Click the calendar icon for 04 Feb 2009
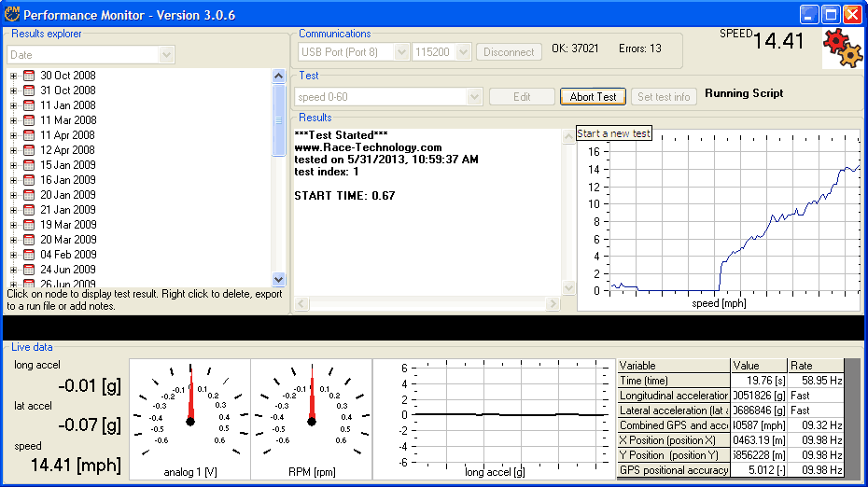 pos(29,255)
